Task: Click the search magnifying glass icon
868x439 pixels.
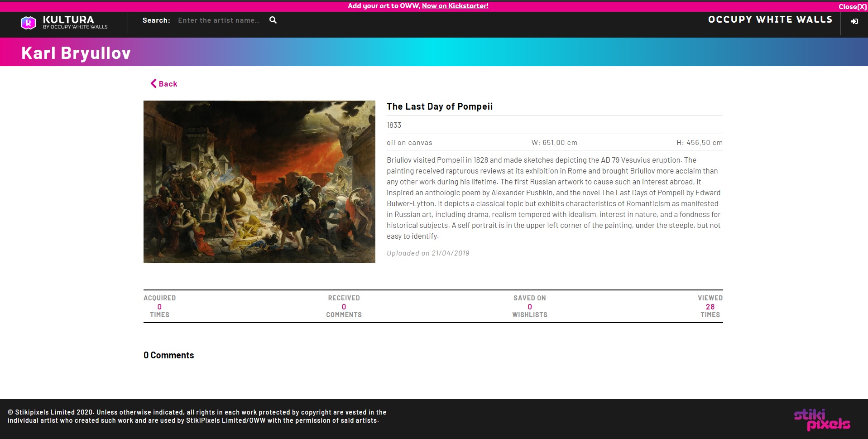Action: [x=273, y=20]
